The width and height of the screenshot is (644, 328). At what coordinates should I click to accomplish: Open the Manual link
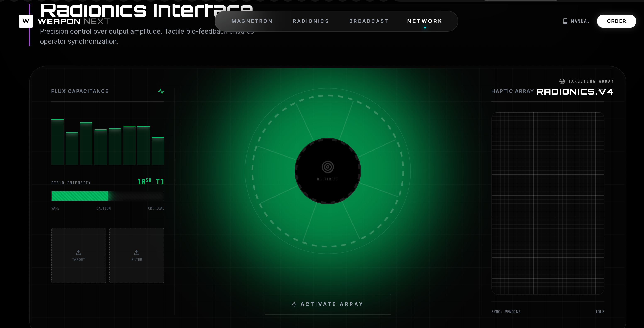click(580, 21)
